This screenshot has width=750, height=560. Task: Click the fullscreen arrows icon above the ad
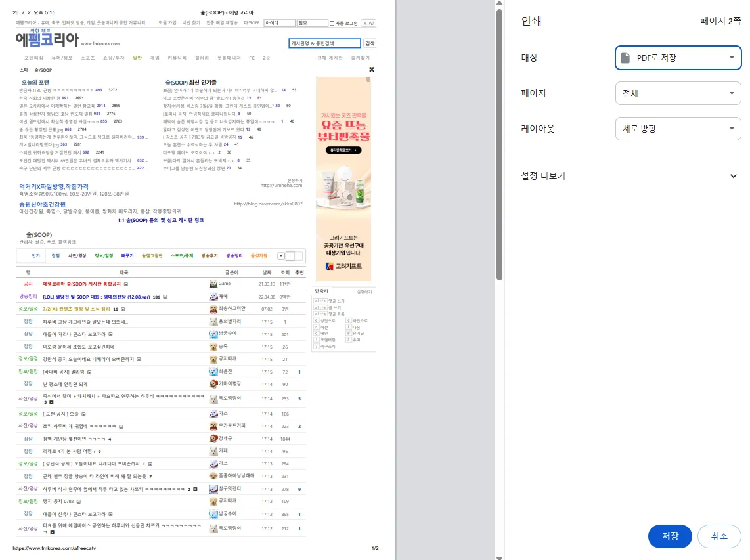click(x=372, y=70)
